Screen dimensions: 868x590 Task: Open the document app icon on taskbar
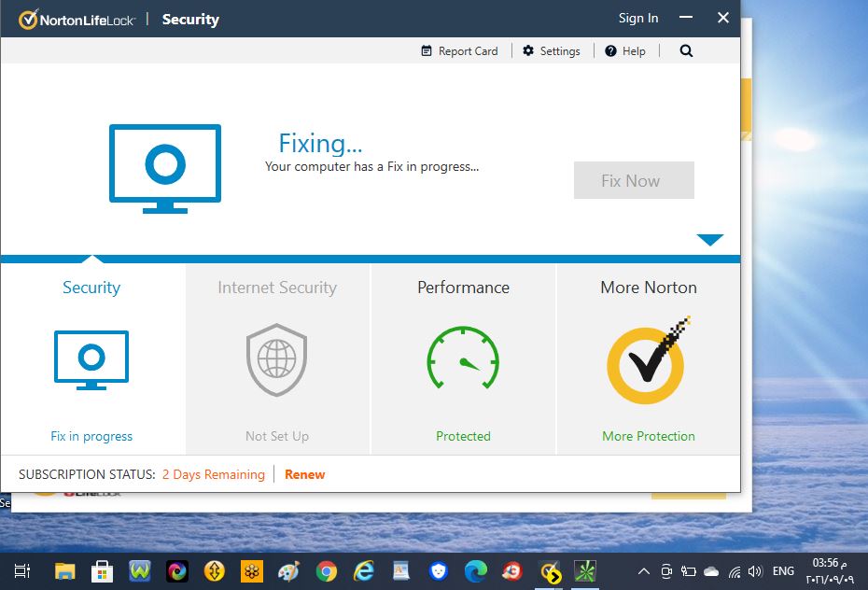pyautogui.click(x=400, y=571)
